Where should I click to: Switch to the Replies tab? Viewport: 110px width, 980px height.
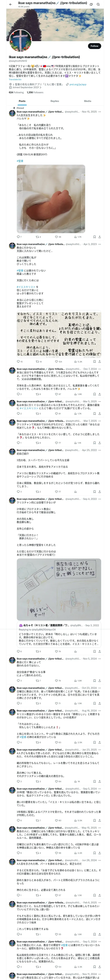55,101
